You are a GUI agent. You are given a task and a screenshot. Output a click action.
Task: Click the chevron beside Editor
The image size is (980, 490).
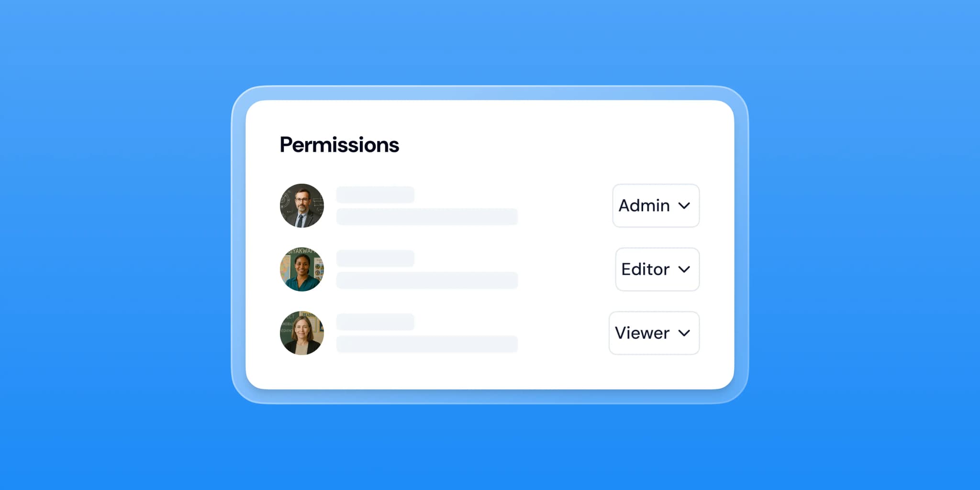[x=684, y=269]
